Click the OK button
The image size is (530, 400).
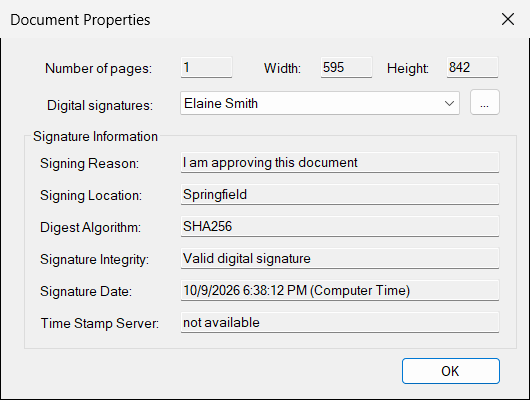pos(451,371)
